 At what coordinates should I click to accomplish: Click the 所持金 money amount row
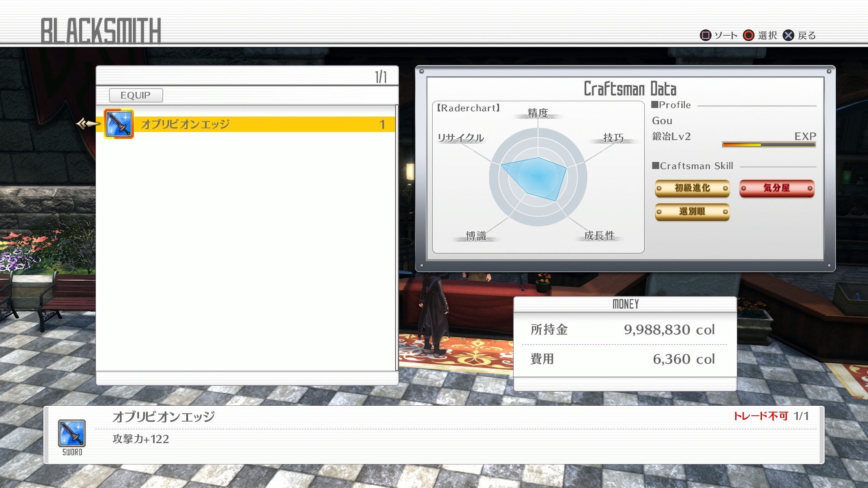pos(624,330)
